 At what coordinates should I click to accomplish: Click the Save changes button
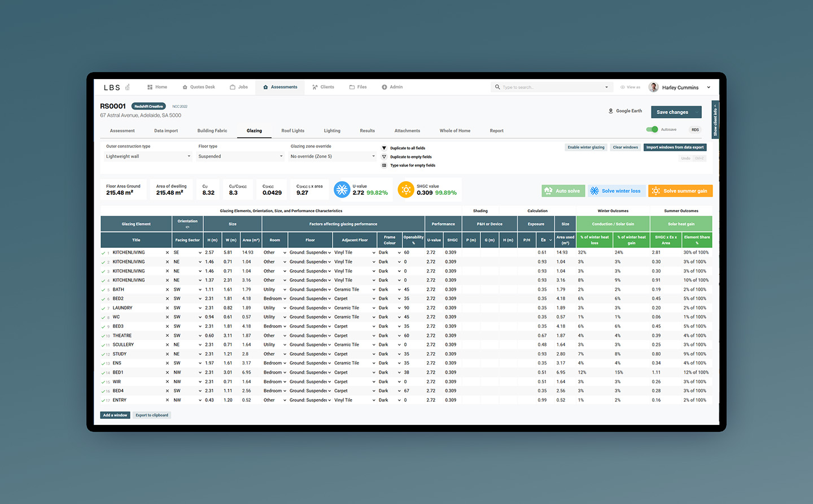[x=676, y=112]
